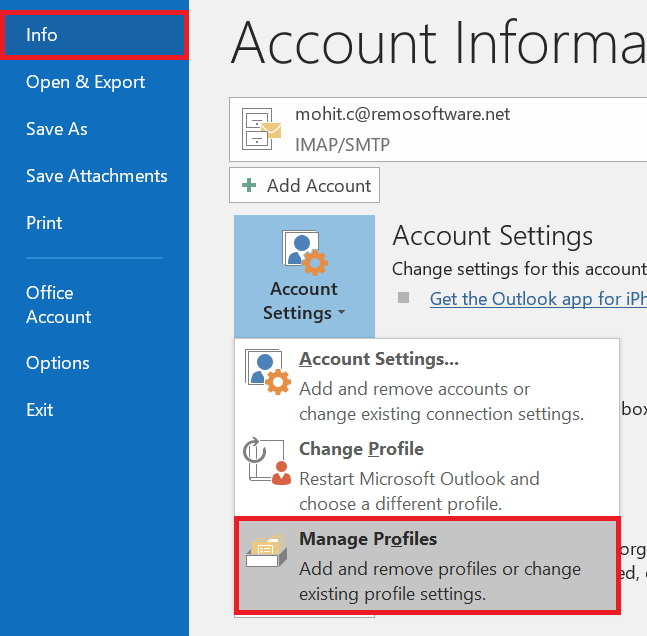647x636 pixels.
Task: Click Exit in the sidebar
Action: 39,410
